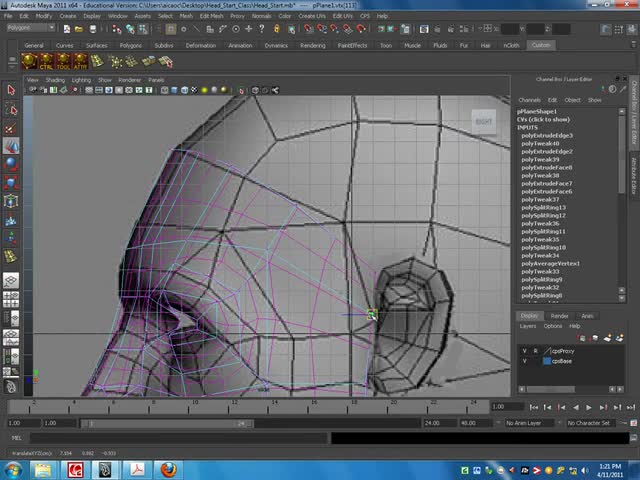
Task: Switch to the Deformation shelf tab
Action: click(200, 45)
